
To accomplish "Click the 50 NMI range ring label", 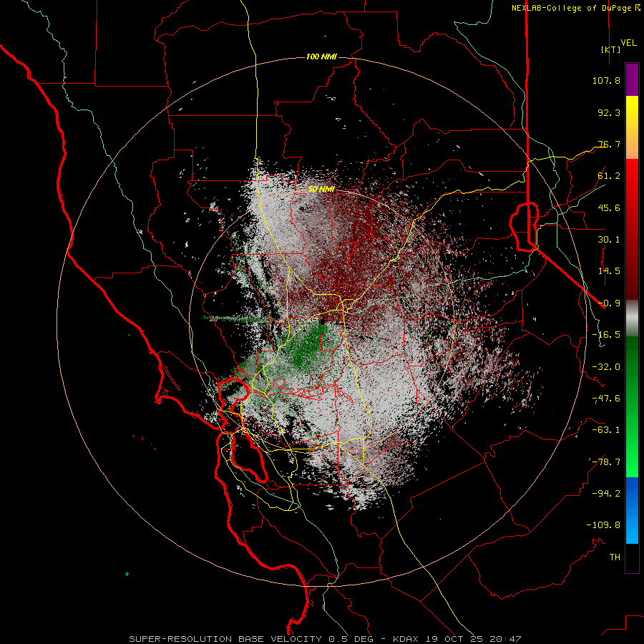I will [x=321, y=189].
